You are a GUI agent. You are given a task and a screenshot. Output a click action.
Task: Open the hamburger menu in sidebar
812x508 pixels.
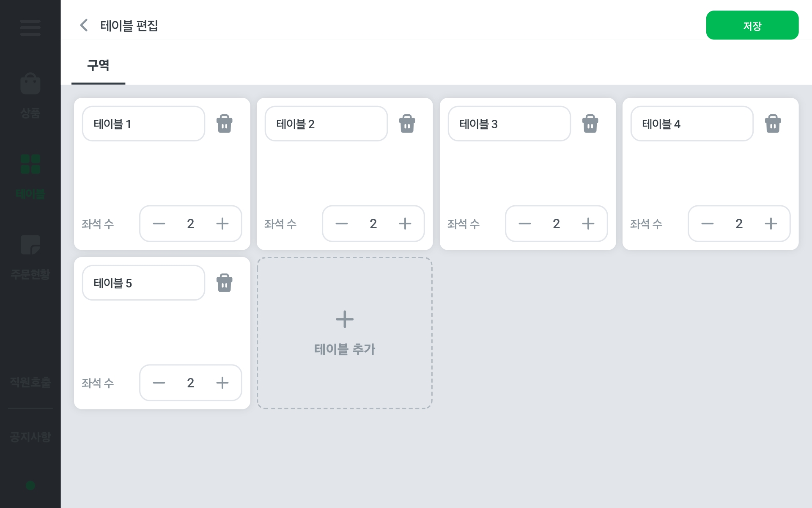pos(30,28)
